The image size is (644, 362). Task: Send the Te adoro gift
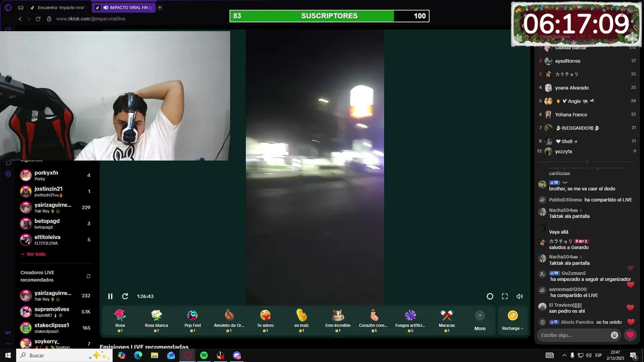[265, 320]
